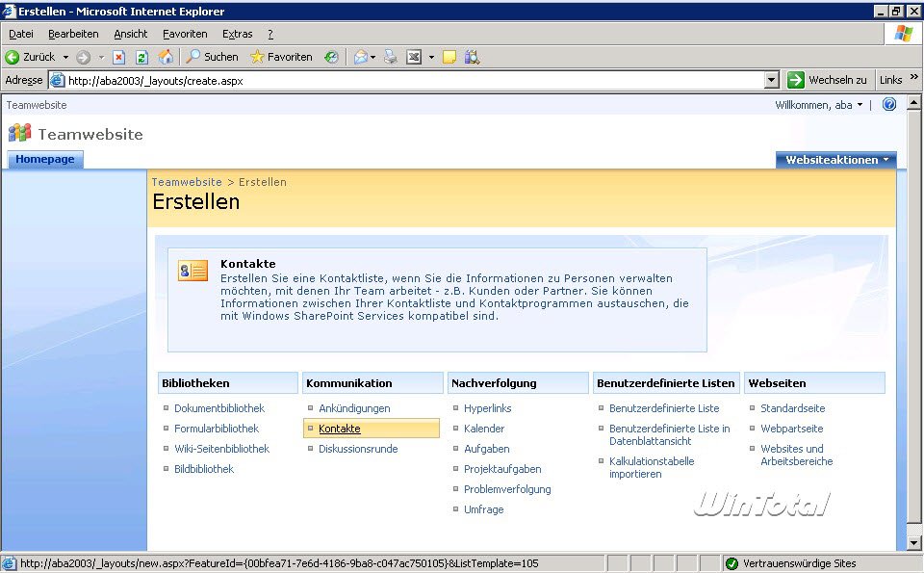Click the Mail envelope toolbar icon
The width and height of the screenshot is (924, 573).
pyautogui.click(x=360, y=57)
